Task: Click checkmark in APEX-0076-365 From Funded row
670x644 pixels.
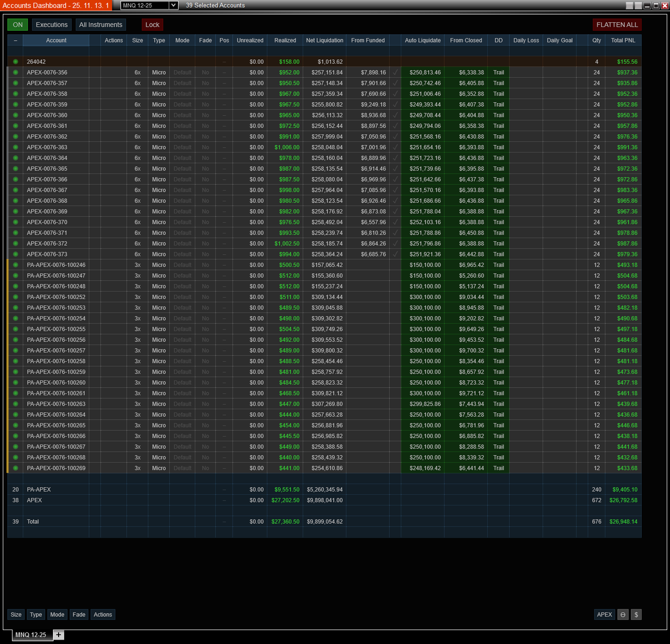Action: (395, 169)
